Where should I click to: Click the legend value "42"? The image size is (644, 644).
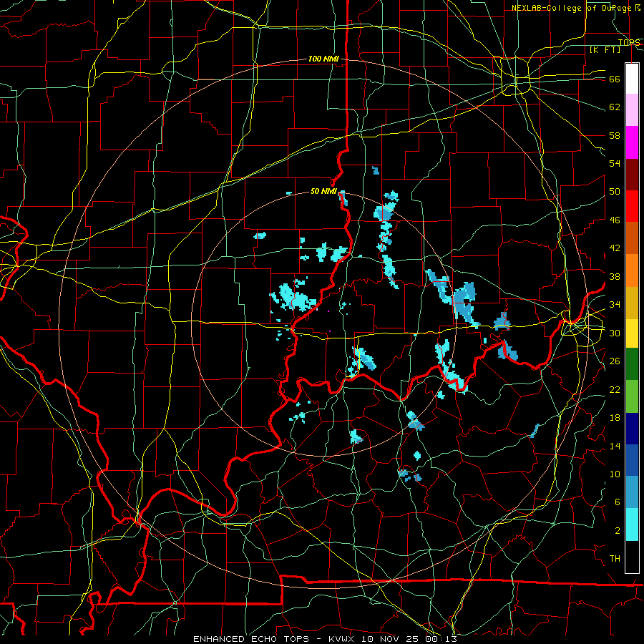pyautogui.click(x=615, y=248)
